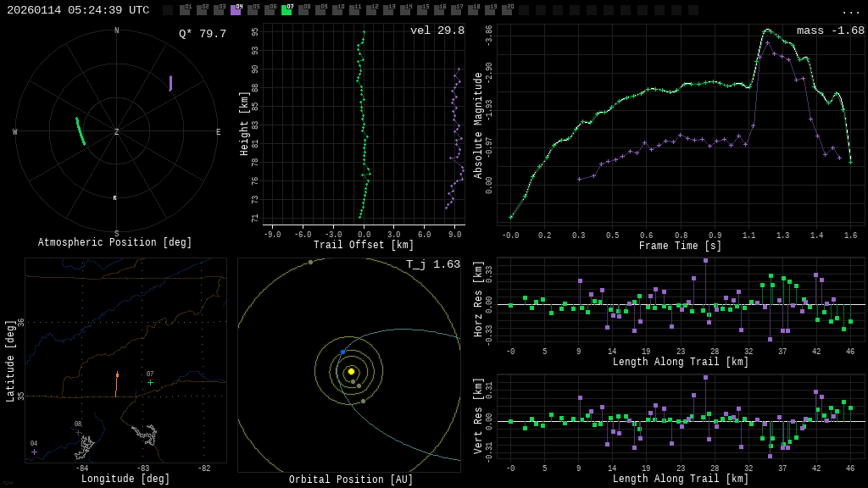Select station 15 box in top strip
The height and width of the screenshot is (488, 868).
(422, 10)
